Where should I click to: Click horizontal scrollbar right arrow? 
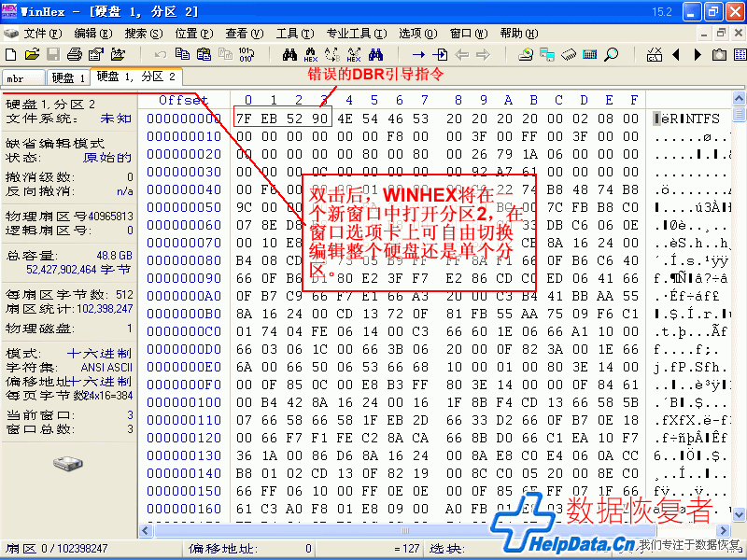coord(724,530)
